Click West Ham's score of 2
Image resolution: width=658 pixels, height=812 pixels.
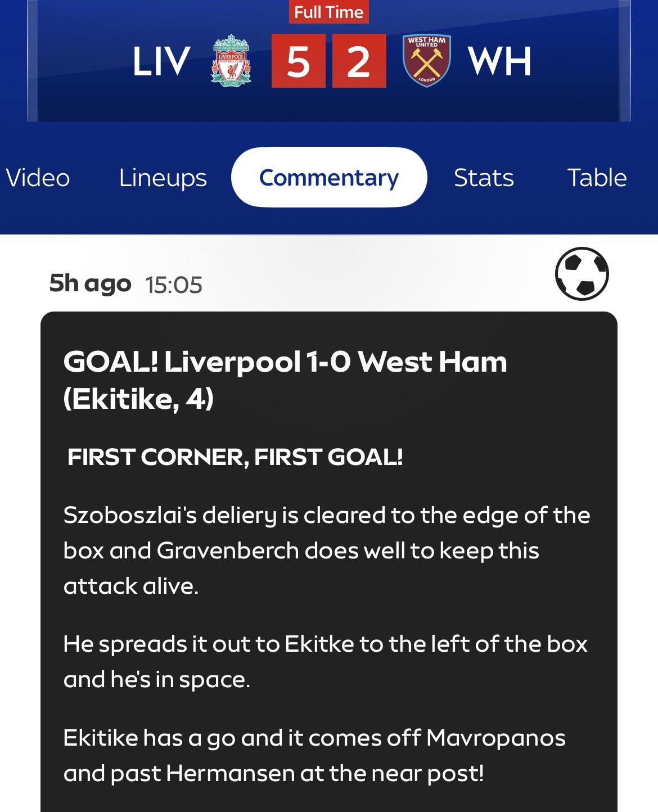tap(359, 61)
